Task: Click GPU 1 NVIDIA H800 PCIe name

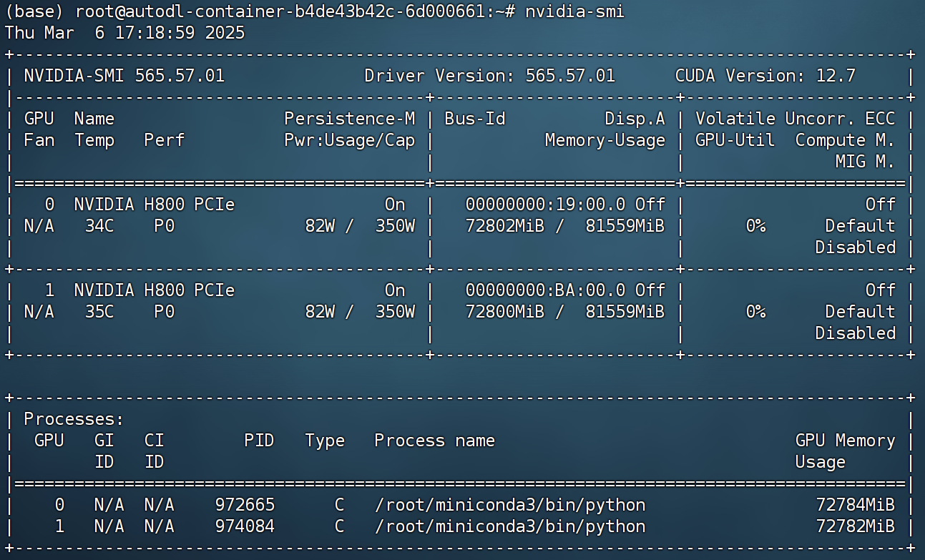Action: click(x=155, y=290)
